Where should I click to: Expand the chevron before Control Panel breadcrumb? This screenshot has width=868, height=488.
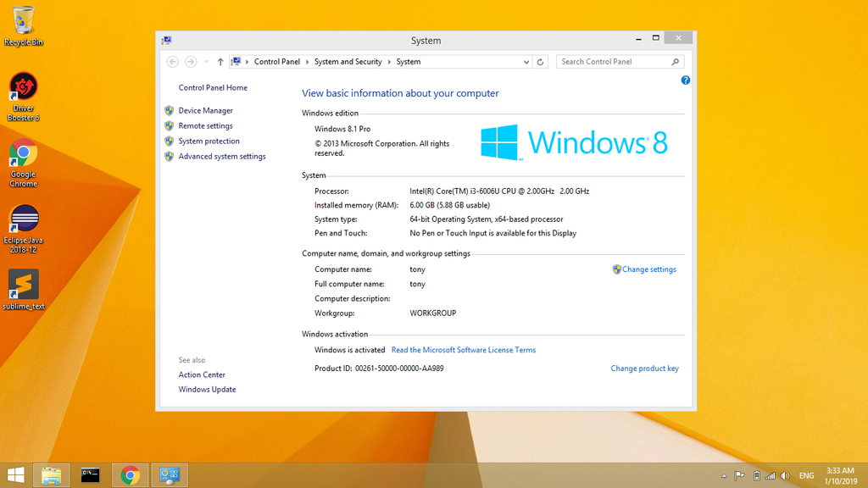tap(248, 62)
